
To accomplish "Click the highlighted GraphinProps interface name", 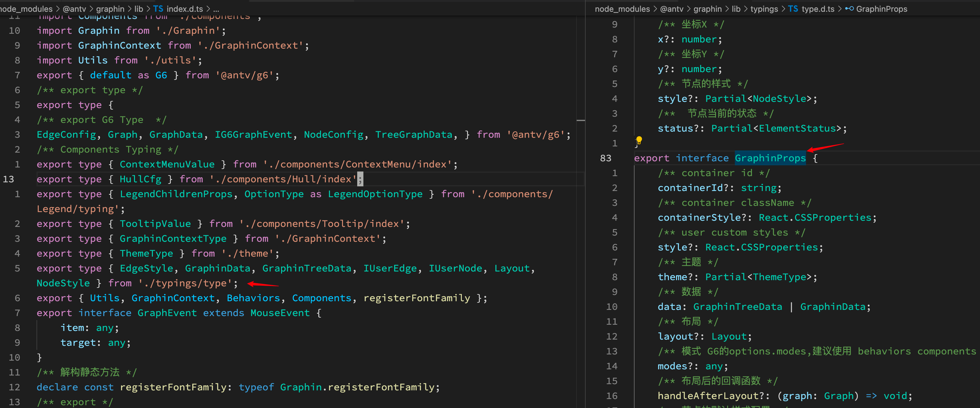I will 770,158.
